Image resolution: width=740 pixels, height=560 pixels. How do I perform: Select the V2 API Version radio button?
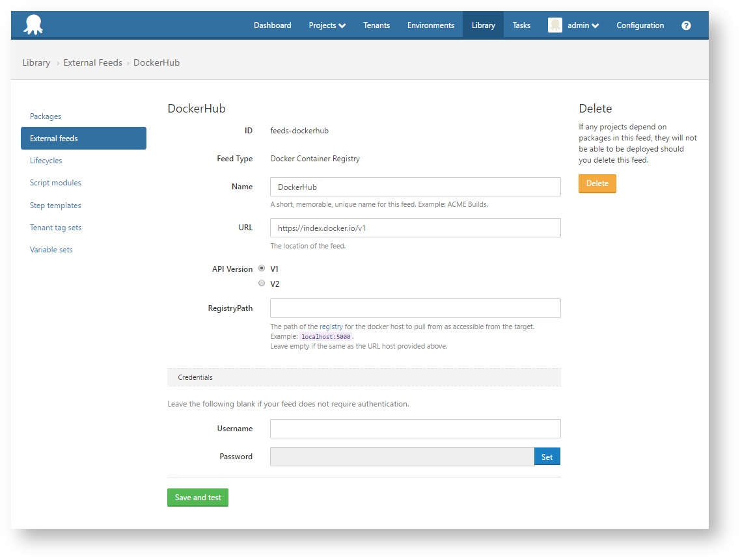pyautogui.click(x=262, y=283)
